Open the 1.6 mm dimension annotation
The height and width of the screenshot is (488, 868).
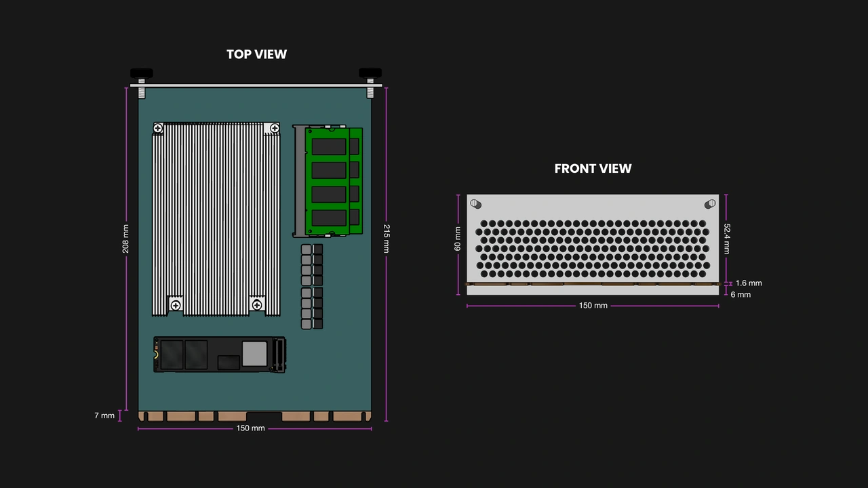748,283
